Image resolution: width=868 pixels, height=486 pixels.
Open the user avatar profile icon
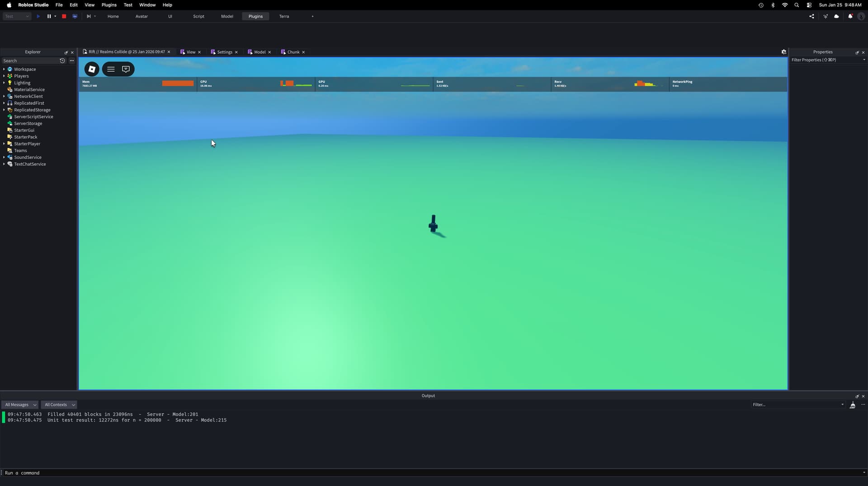861,16
